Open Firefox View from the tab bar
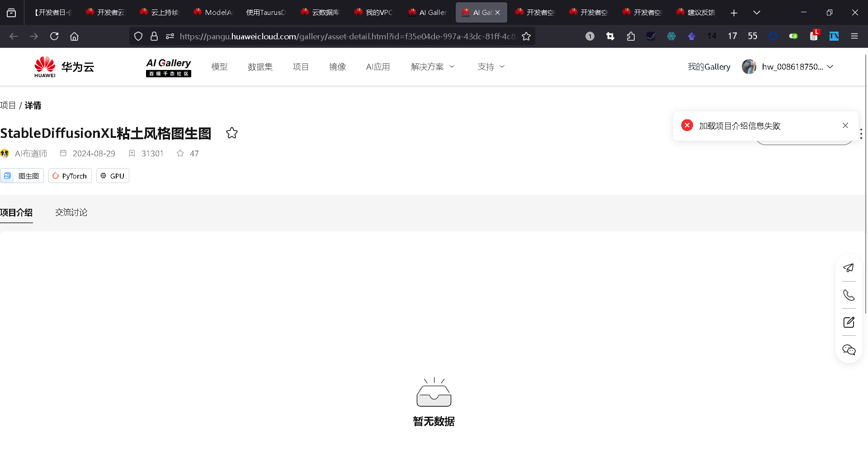Image resolution: width=868 pixels, height=461 pixels. (11, 13)
